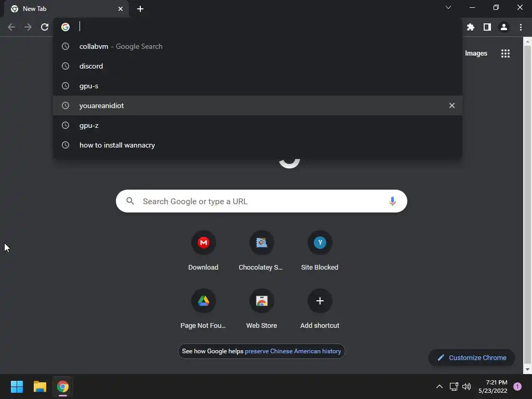Click Chrome icon in taskbar

pos(63,387)
